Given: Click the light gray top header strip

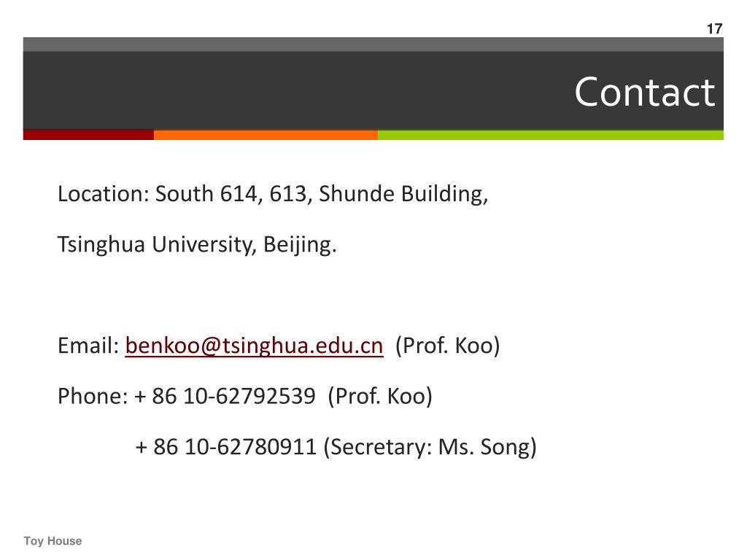Looking at the screenshot, I should click(x=373, y=44).
